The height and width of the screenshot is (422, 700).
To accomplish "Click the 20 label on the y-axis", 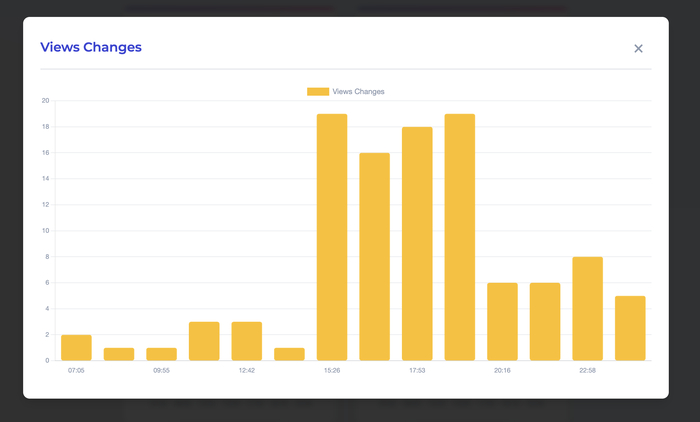I will tap(45, 101).
